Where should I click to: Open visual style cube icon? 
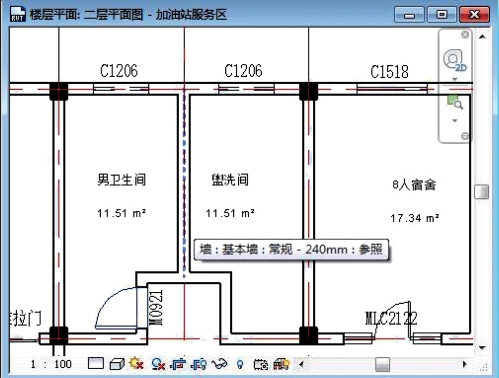[x=117, y=364]
